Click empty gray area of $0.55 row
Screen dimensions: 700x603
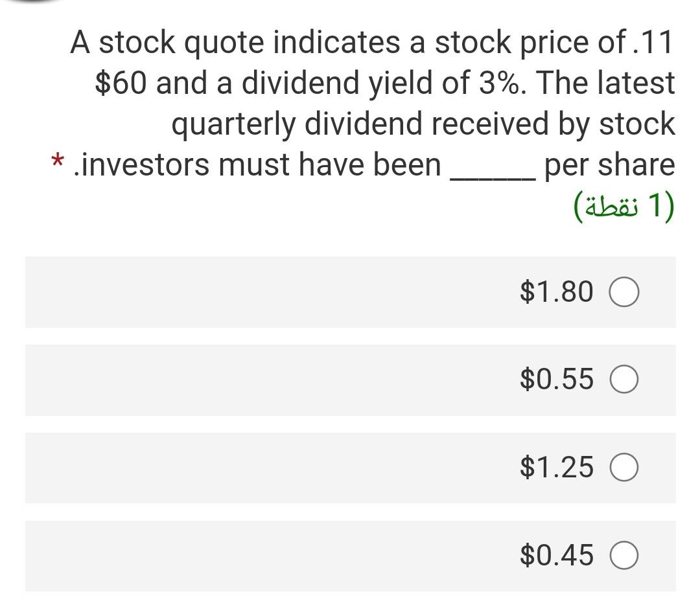[268, 380]
